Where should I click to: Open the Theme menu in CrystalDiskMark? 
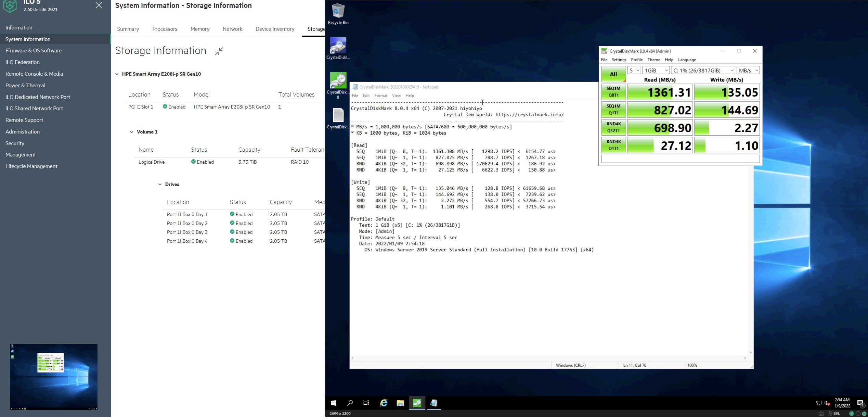click(x=653, y=60)
